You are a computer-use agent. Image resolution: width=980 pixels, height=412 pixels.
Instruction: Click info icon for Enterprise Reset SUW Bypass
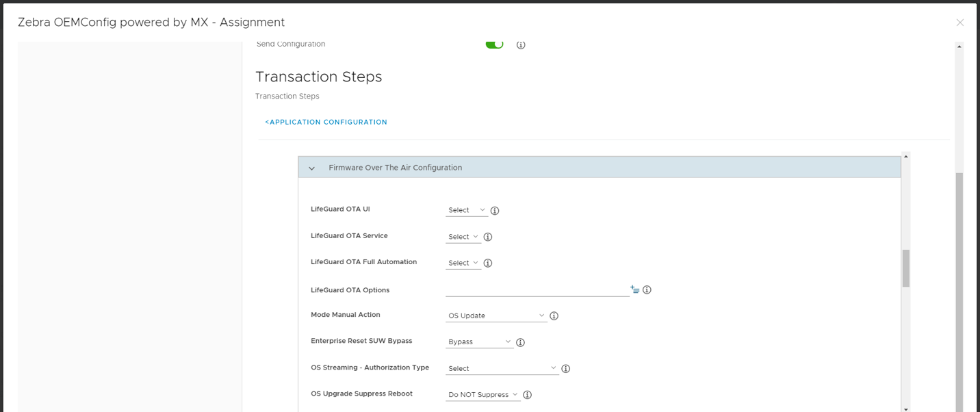520,342
